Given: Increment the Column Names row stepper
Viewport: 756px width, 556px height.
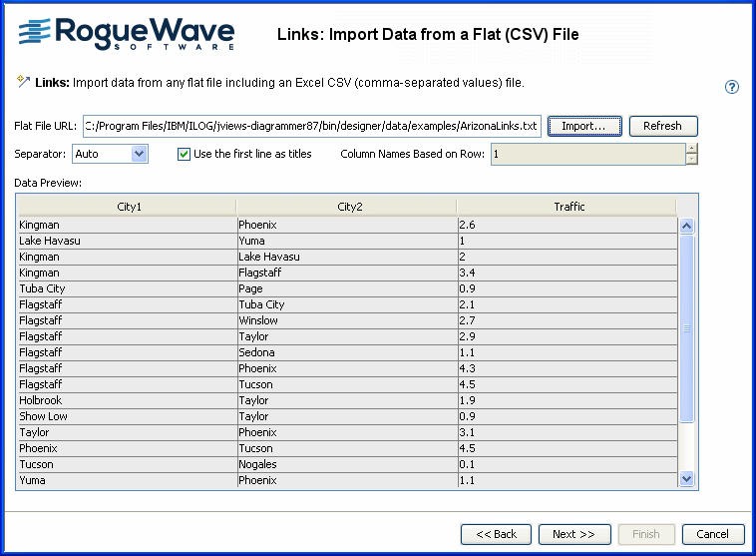Looking at the screenshot, I should tap(691, 149).
